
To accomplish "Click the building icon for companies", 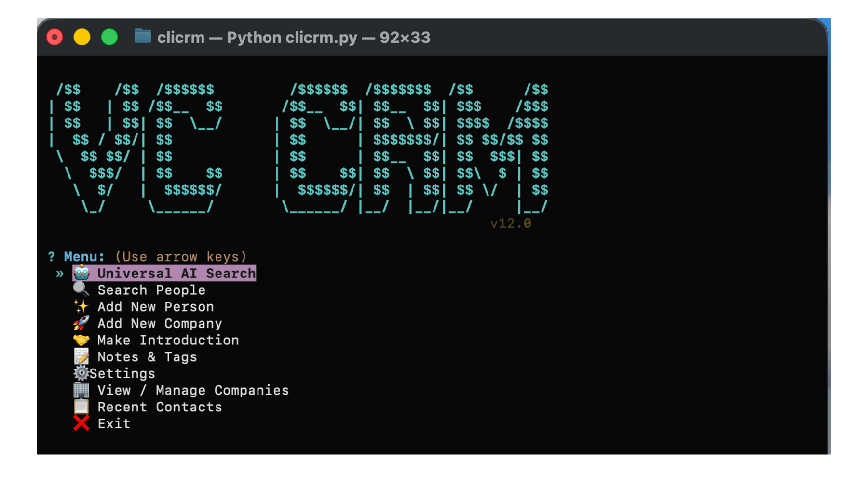I will point(81,390).
